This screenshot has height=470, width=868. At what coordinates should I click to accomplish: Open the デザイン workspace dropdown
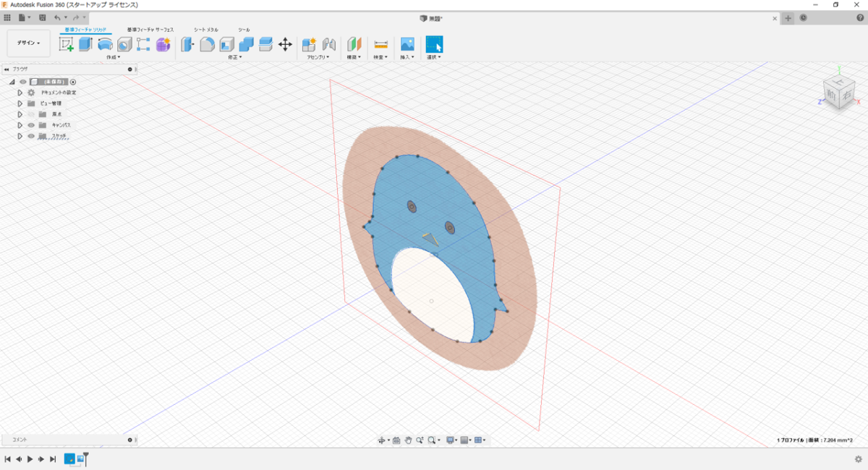click(29, 43)
